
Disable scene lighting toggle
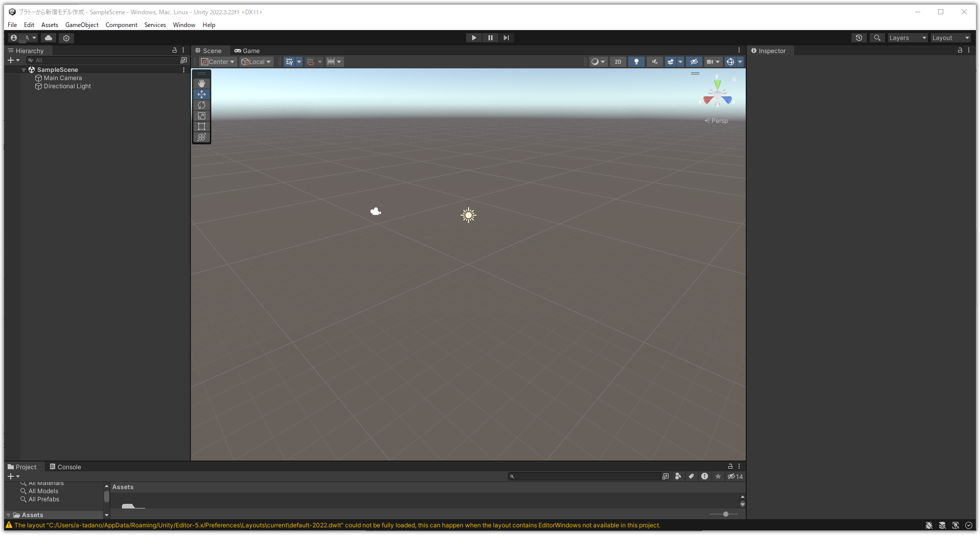[636, 61]
